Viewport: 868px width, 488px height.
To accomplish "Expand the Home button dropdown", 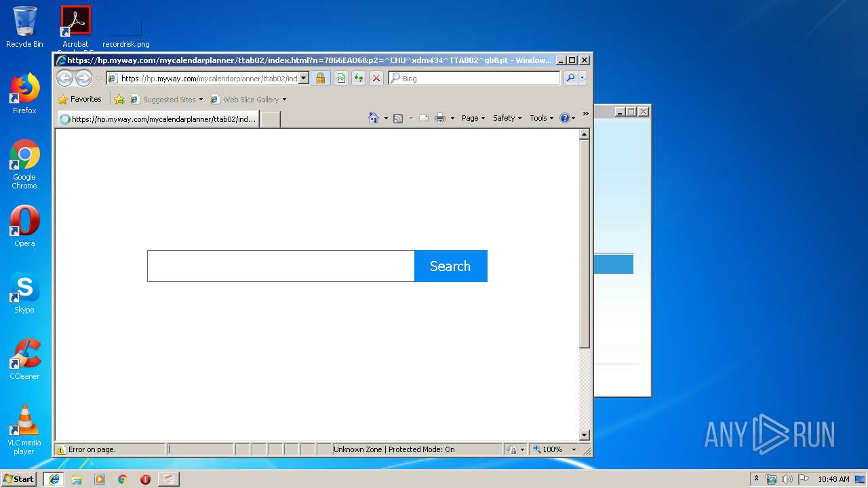I will point(386,118).
